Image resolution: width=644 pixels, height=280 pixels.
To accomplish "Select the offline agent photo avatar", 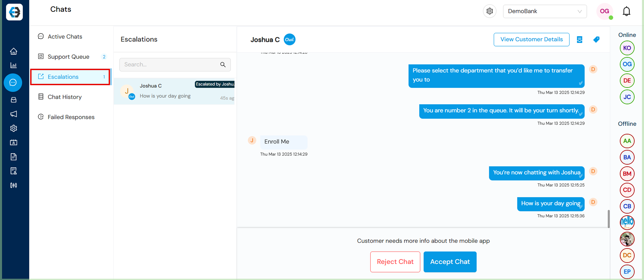I will pos(627,239).
